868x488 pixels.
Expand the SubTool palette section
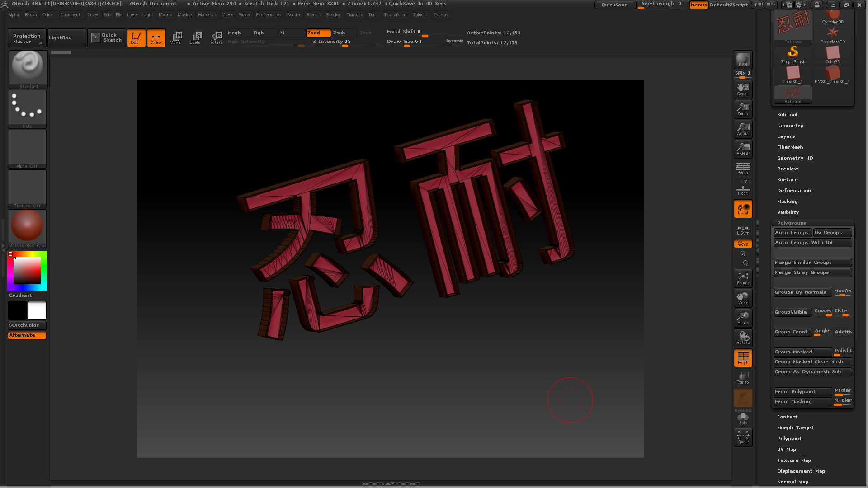coord(787,114)
